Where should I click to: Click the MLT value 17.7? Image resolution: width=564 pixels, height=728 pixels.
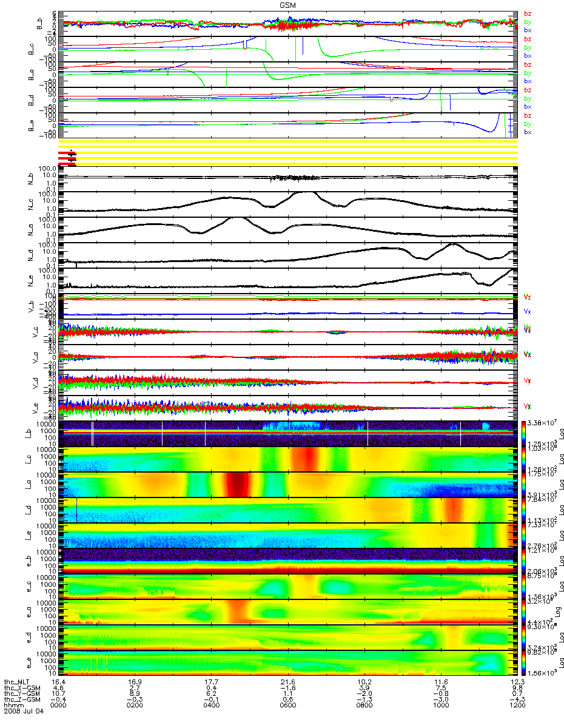point(211,682)
